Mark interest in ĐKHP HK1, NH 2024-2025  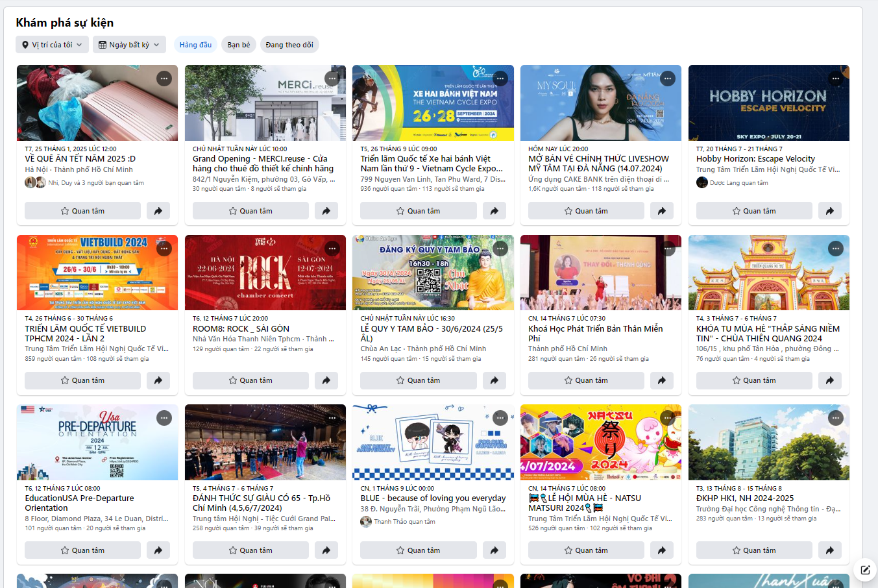[x=754, y=550]
